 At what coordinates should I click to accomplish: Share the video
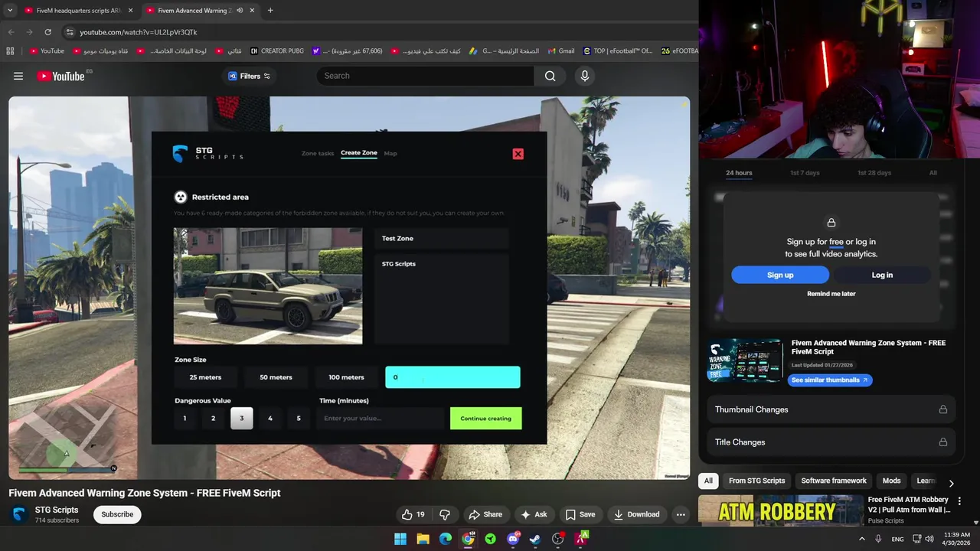pyautogui.click(x=485, y=514)
